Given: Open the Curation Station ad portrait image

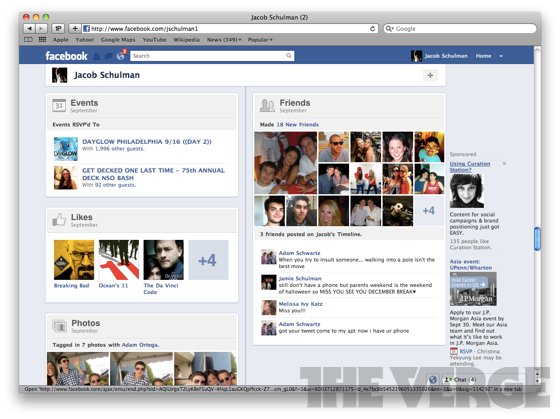Looking at the screenshot, I should (x=467, y=191).
